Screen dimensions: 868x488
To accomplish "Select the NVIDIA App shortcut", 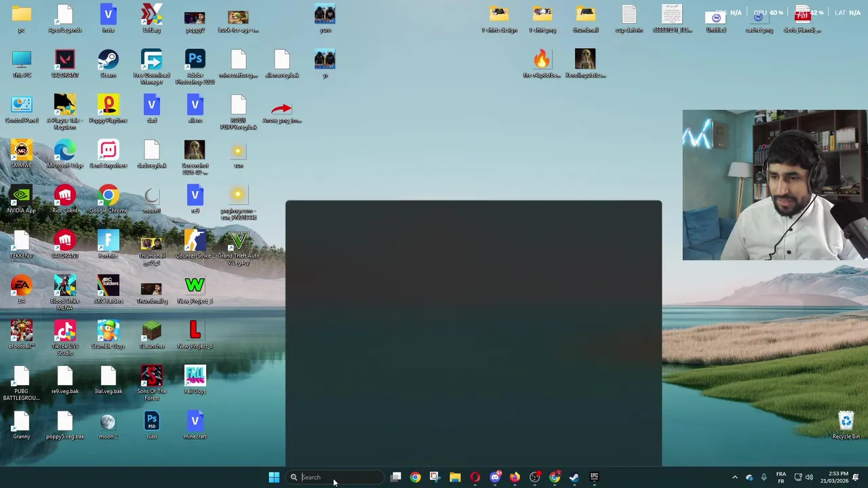I will pyautogui.click(x=21, y=199).
